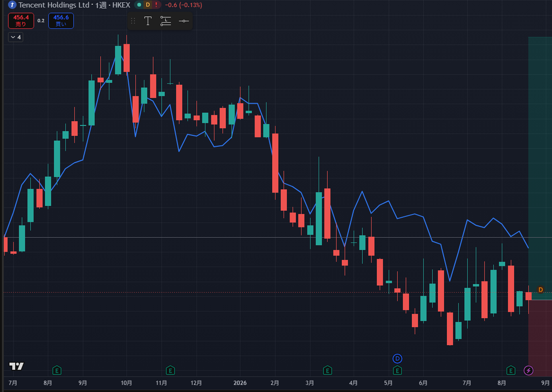Grab the dotted handle of the floating toolbar

coord(133,21)
